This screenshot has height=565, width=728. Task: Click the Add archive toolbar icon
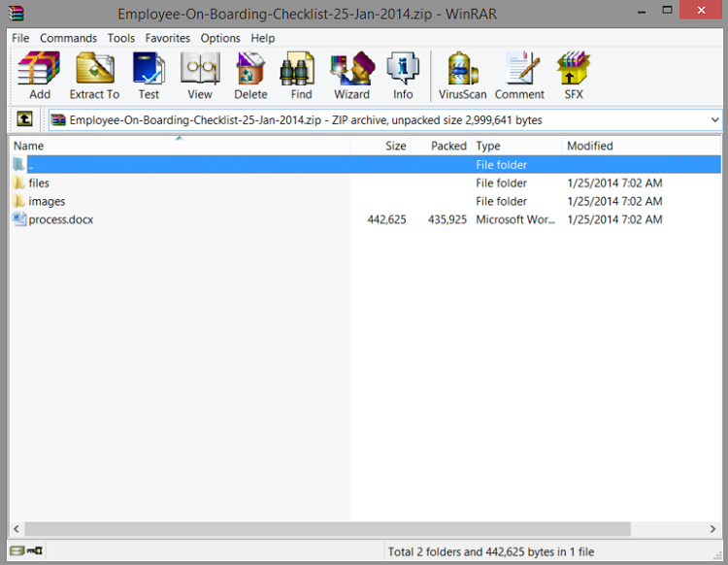tap(39, 76)
